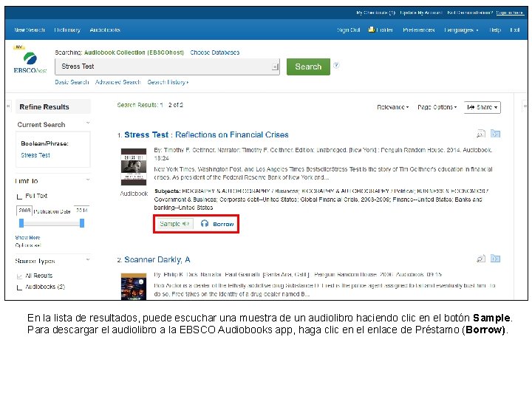Open the Dictionary menu item

pyautogui.click(x=67, y=30)
